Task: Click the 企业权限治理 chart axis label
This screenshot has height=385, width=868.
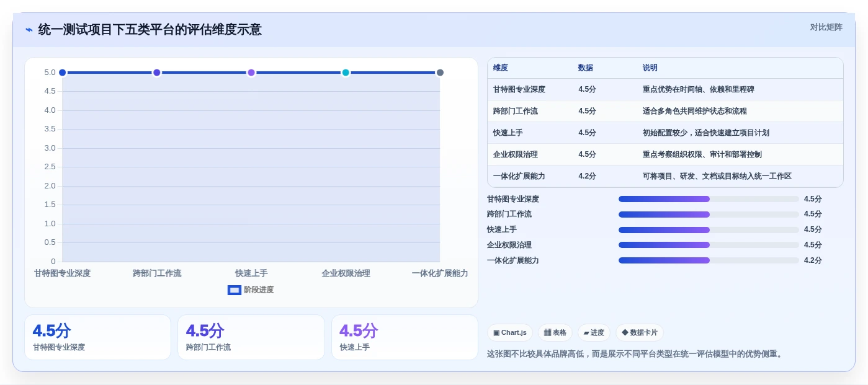Action: click(346, 273)
